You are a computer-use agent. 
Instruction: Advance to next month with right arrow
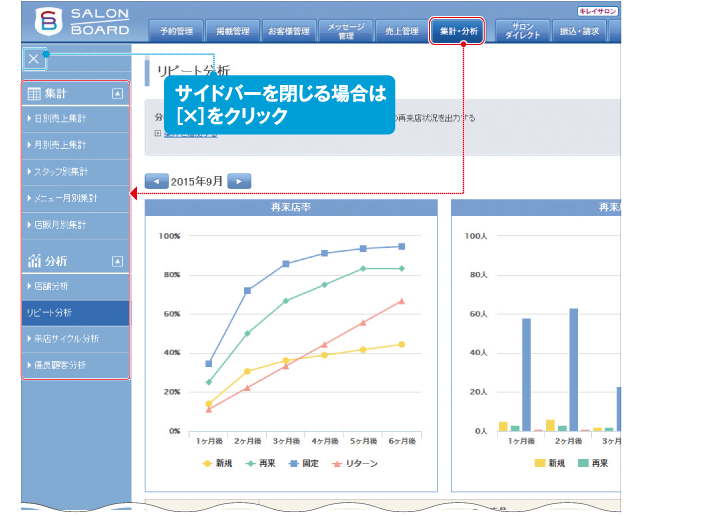tap(239, 181)
